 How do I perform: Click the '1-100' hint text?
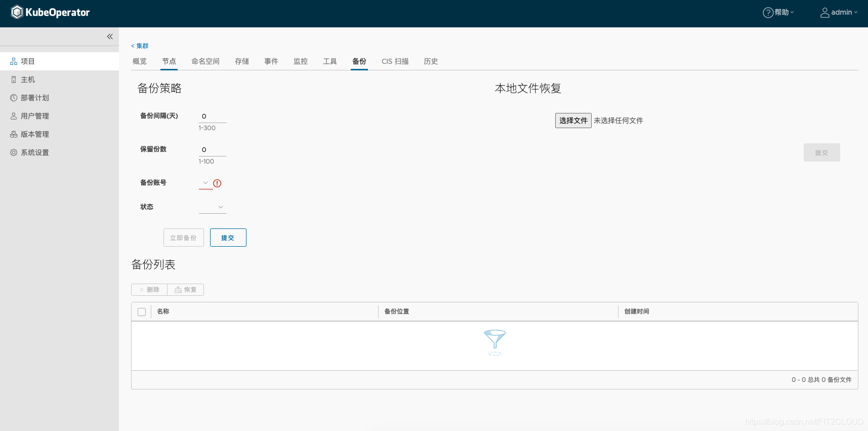206,162
